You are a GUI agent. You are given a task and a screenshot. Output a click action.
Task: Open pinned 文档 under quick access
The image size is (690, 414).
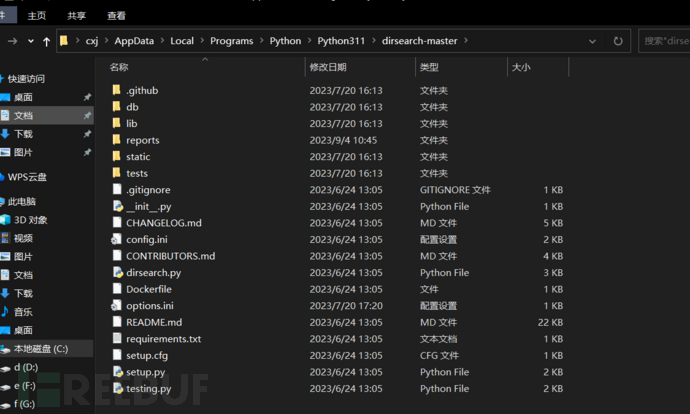(x=23, y=116)
